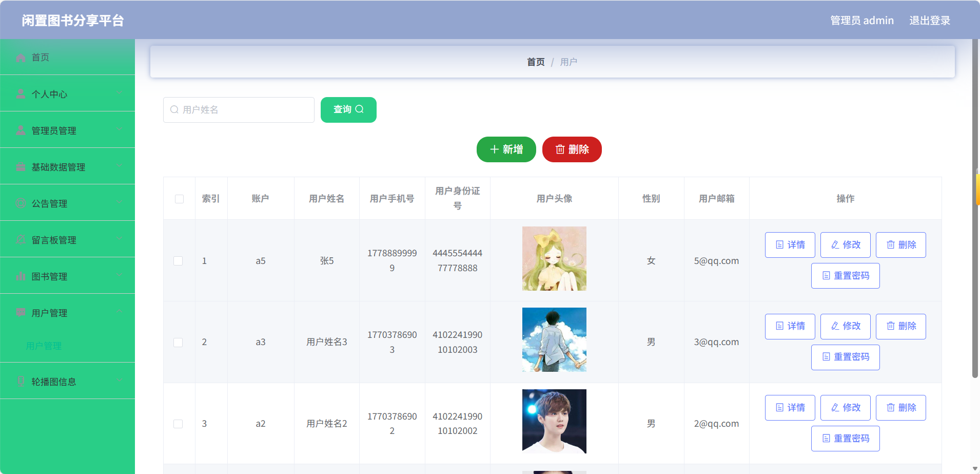This screenshot has height=474, width=980.
Task: Click 删除 in the 张5 row
Action: click(901, 245)
